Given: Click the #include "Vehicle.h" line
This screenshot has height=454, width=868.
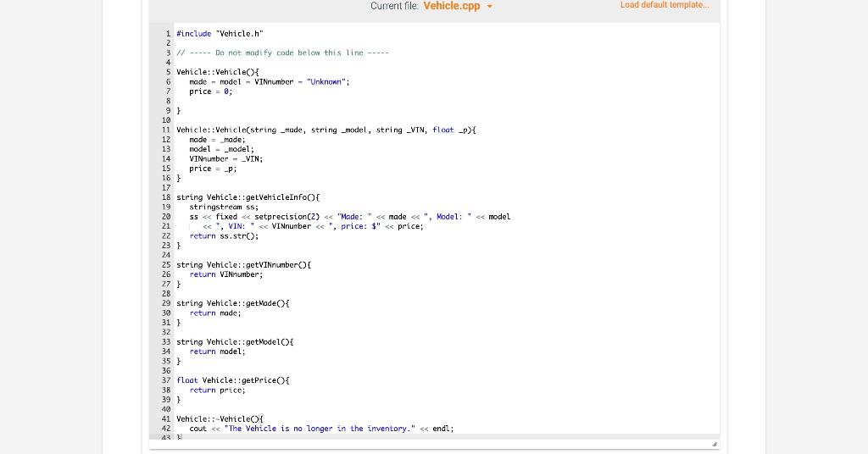Looking at the screenshot, I should (x=220, y=34).
